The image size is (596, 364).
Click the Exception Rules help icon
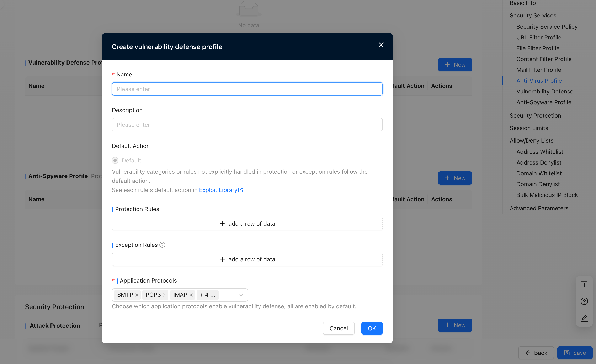162,245
